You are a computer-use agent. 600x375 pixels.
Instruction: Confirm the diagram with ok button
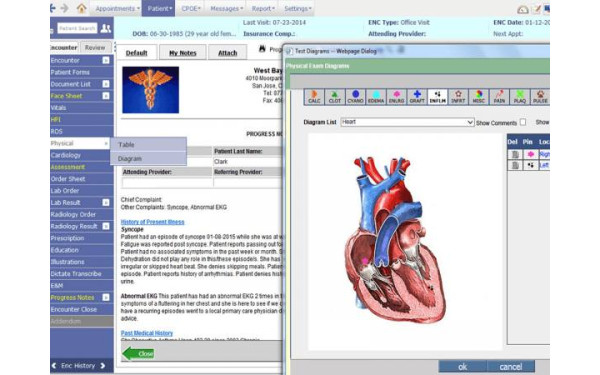click(x=463, y=367)
